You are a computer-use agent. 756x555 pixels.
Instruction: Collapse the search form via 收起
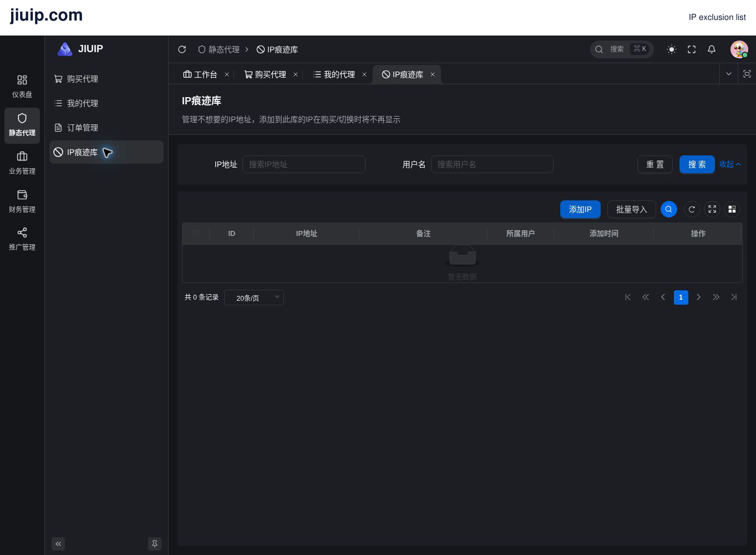coord(730,164)
